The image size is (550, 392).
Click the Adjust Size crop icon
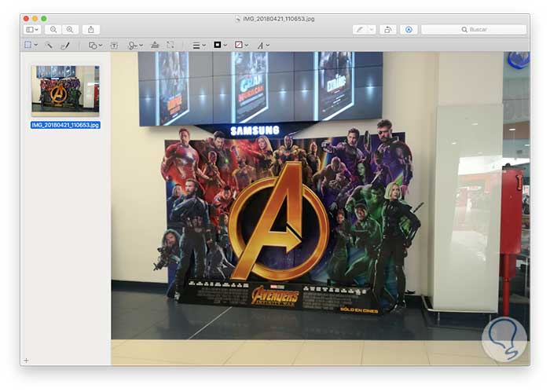[170, 45]
